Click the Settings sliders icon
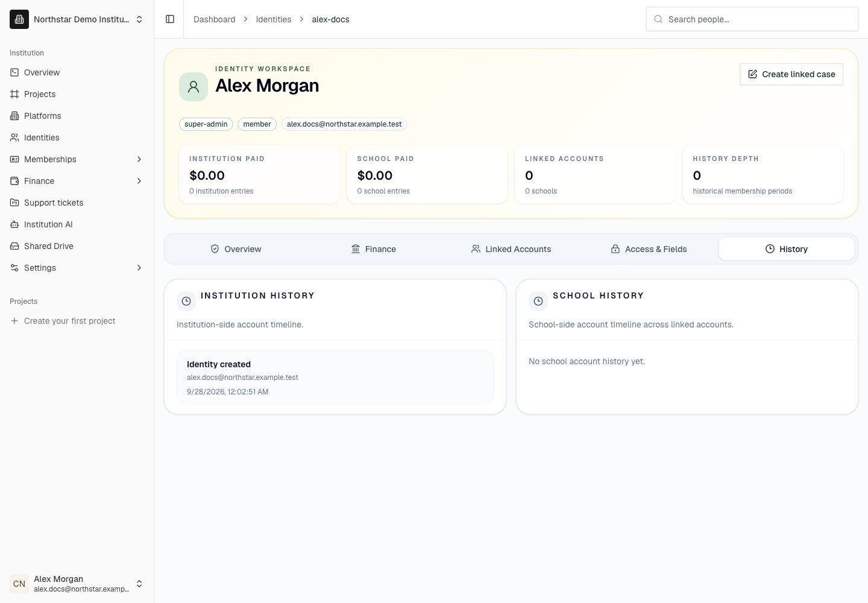 pos(14,268)
